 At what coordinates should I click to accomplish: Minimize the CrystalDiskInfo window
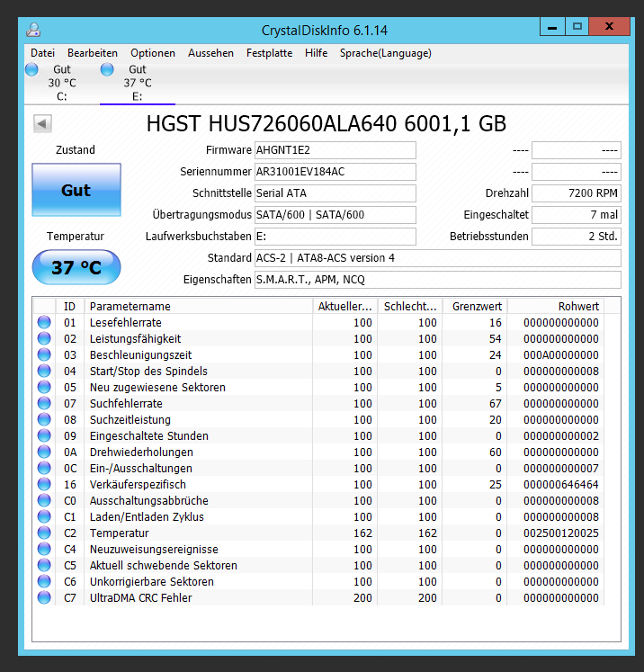tap(552, 27)
